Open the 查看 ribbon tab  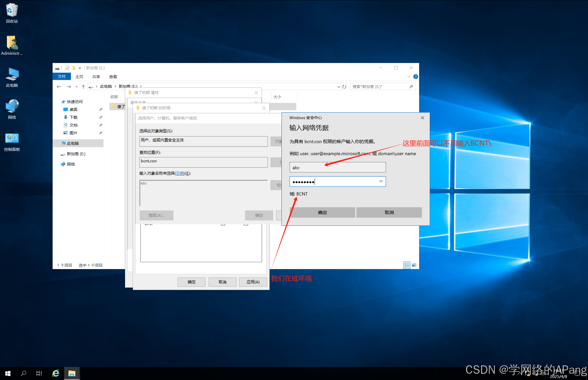point(113,77)
